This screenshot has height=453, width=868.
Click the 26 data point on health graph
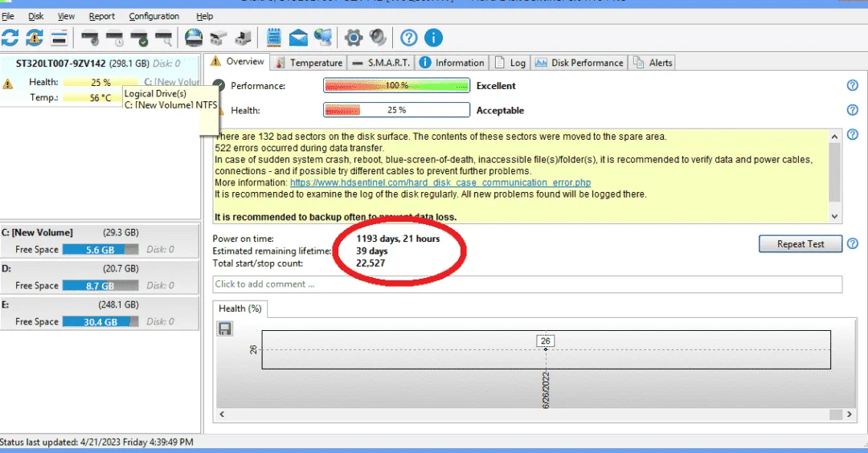pyautogui.click(x=545, y=349)
